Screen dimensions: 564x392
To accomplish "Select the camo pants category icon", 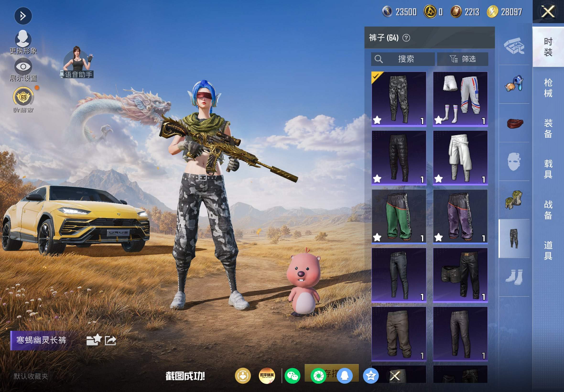I will coord(514,239).
